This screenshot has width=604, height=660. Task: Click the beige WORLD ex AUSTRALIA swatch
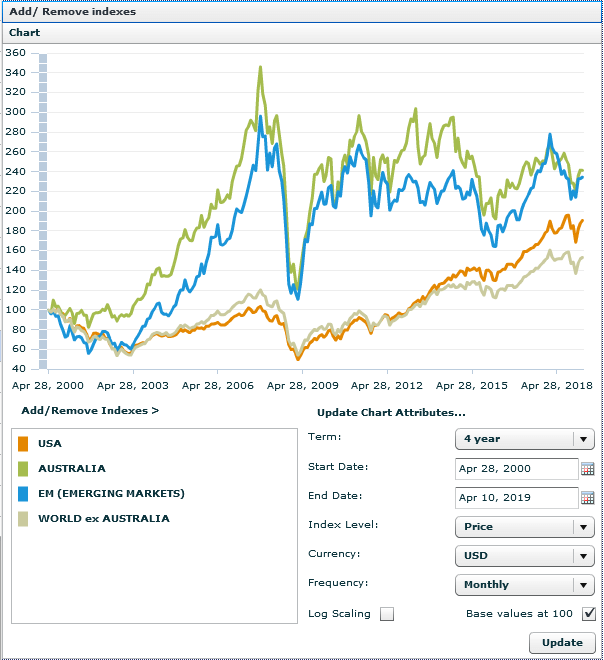coord(23,519)
